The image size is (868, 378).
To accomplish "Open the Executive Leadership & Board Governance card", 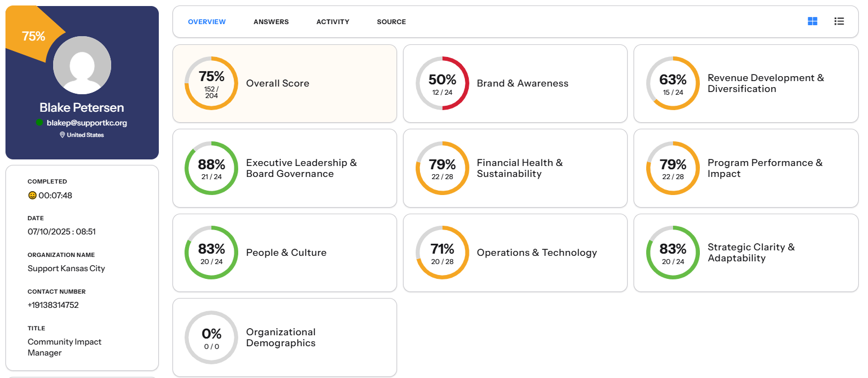I will point(285,168).
